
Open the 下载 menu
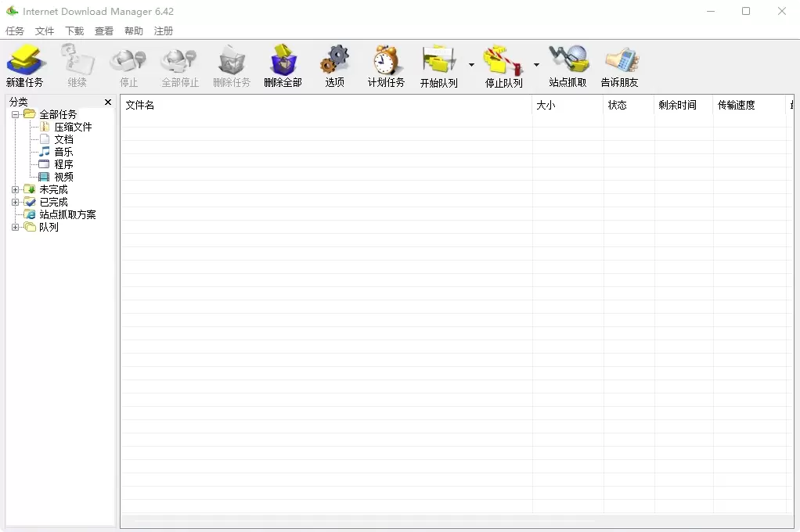(x=74, y=31)
